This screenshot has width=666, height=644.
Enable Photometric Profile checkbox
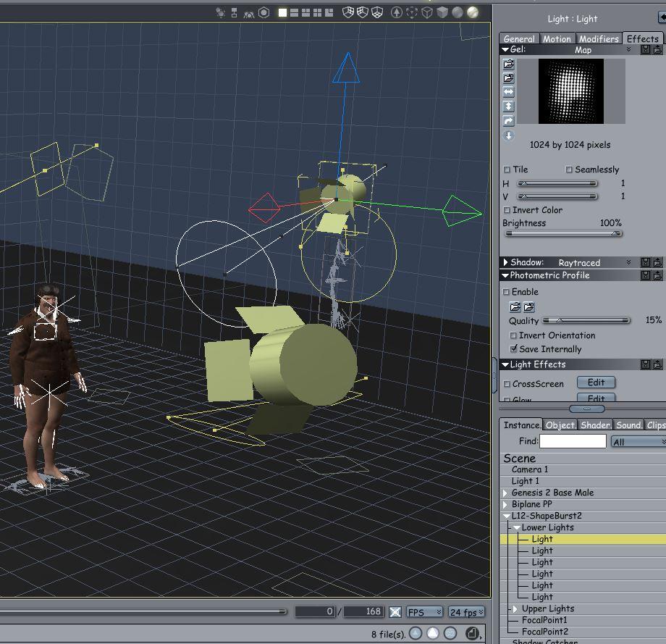click(506, 292)
